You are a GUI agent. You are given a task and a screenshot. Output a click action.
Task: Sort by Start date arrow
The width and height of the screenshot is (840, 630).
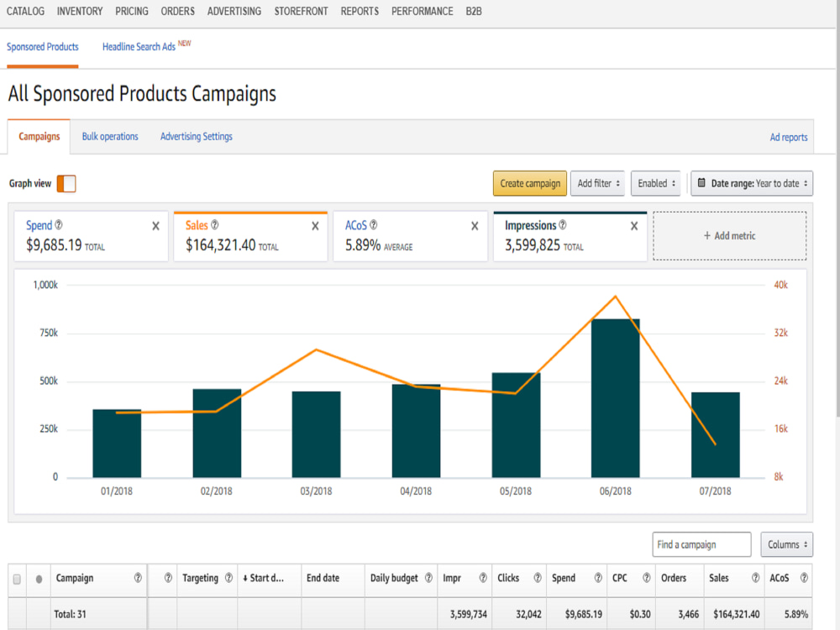pos(245,578)
